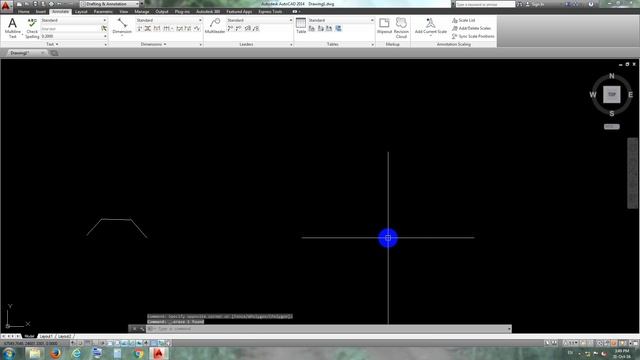Expand the Tables panel dialog launcher arrow

pos(373,44)
